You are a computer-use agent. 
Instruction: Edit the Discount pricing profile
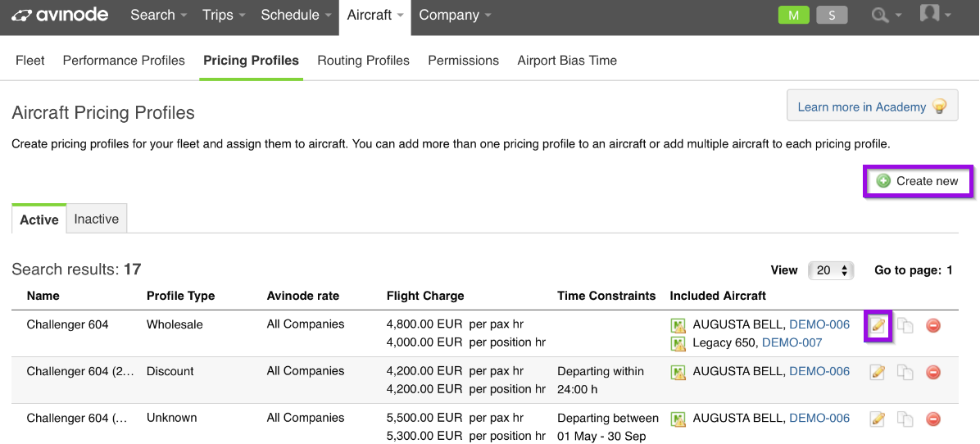coord(878,372)
